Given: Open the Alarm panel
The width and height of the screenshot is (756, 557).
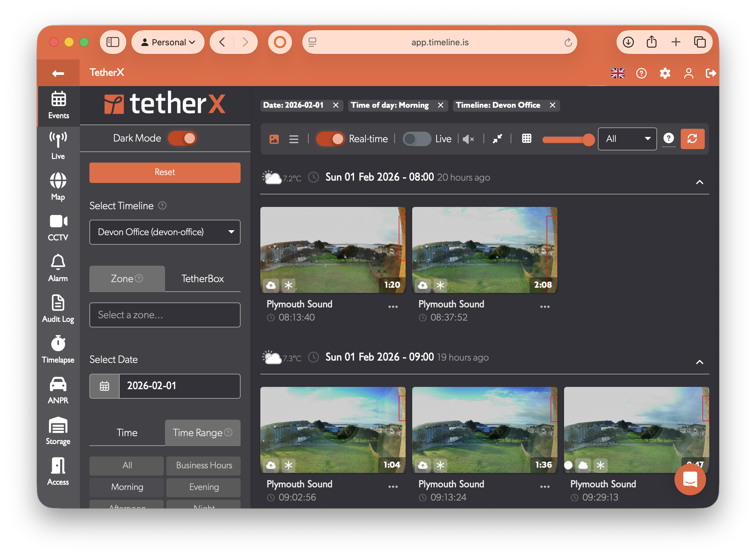Looking at the screenshot, I should (x=58, y=268).
